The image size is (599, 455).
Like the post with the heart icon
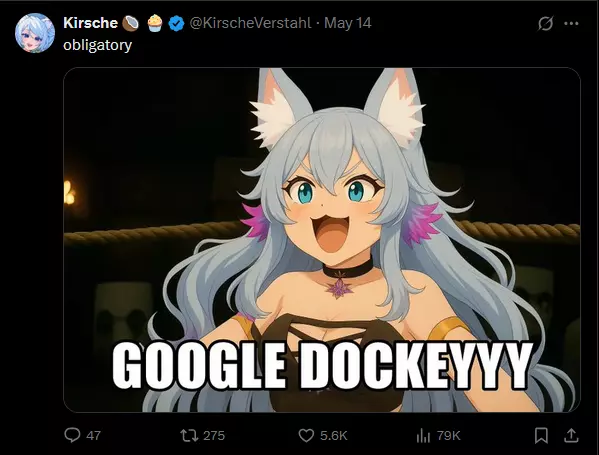306,435
